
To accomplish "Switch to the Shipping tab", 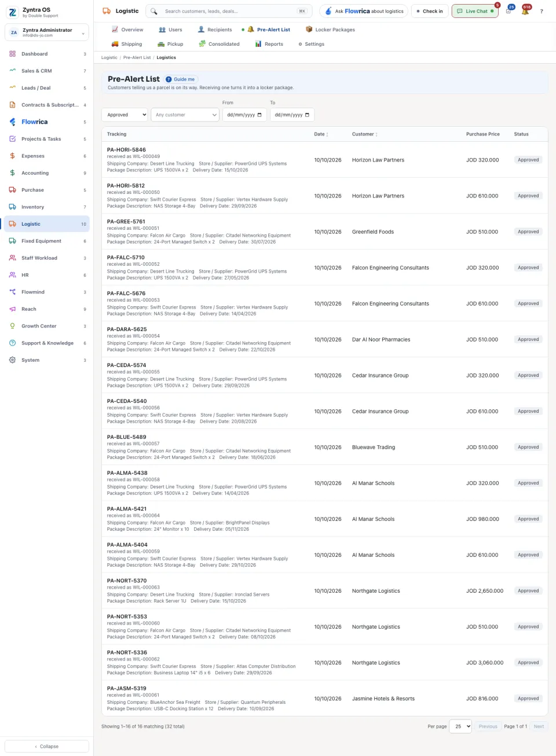I will click(x=126, y=44).
